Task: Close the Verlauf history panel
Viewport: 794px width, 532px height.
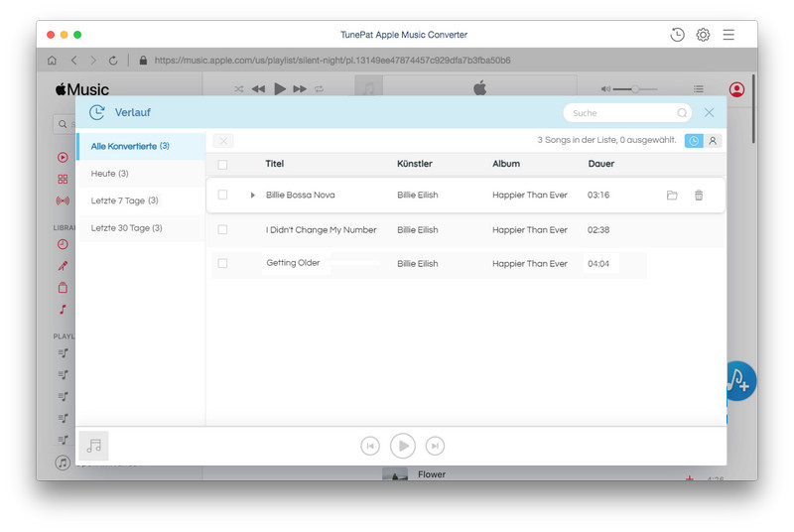Action: coord(709,112)
